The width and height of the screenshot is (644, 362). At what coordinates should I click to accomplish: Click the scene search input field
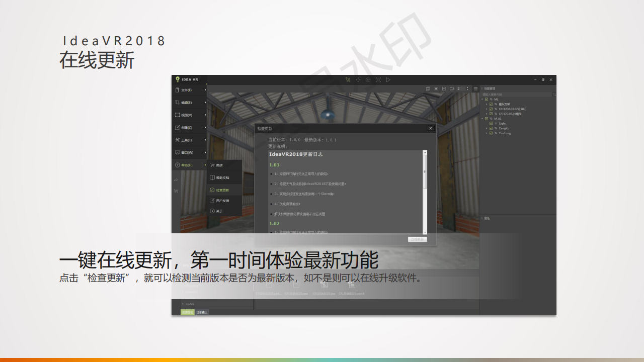pyautogui.click(x=516, y=95)
